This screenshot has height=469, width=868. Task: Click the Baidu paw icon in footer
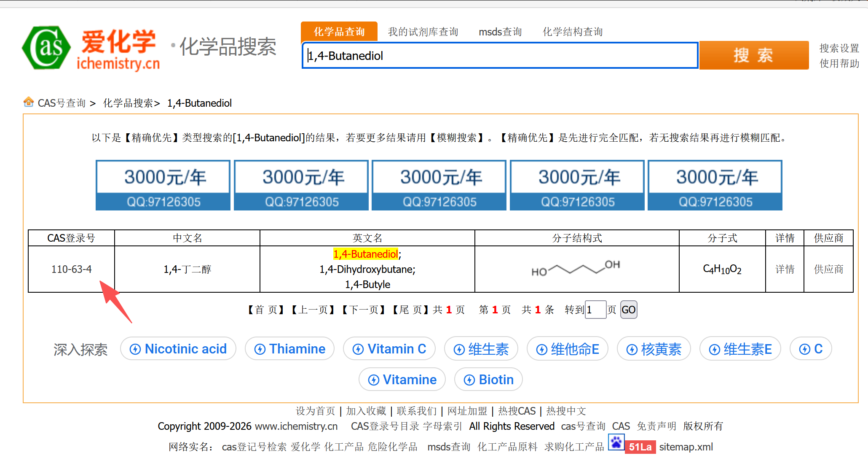[x=616, y=442]
